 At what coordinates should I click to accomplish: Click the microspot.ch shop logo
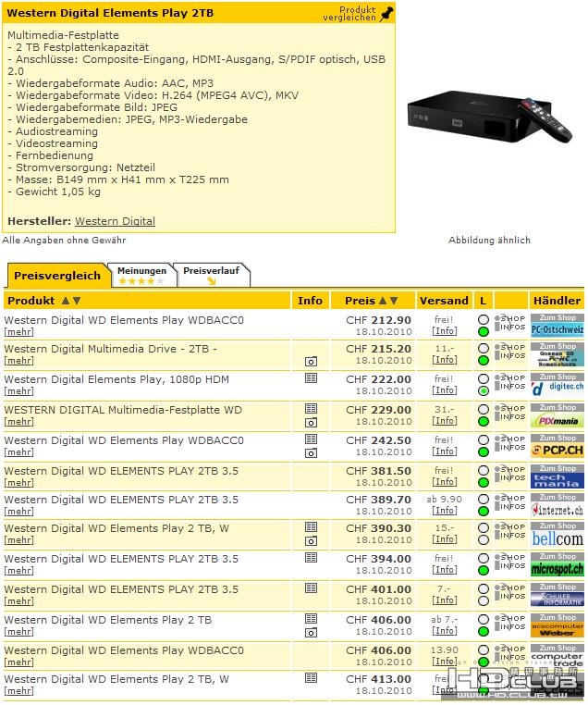pos(557,569)
